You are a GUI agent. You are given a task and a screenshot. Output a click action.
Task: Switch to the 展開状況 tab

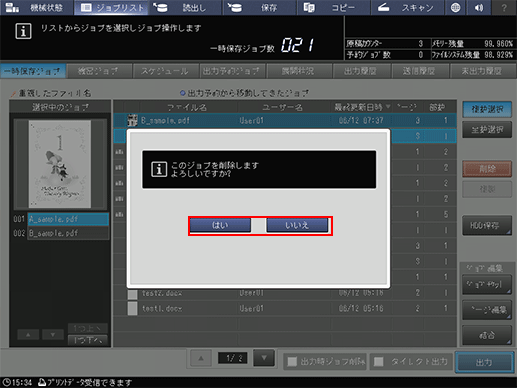coord(298,71)
